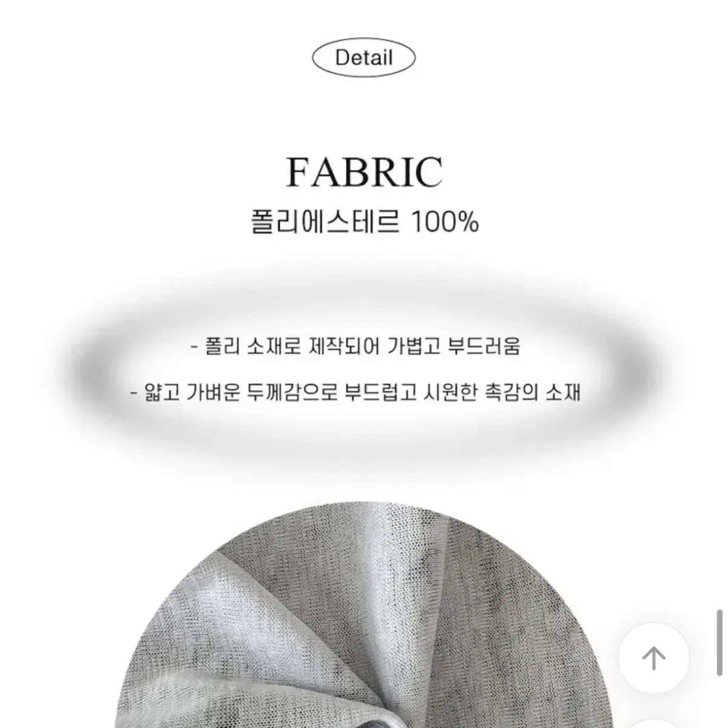Click the 100% composition value
Viewport: 728px width, 728px height.
445,223
